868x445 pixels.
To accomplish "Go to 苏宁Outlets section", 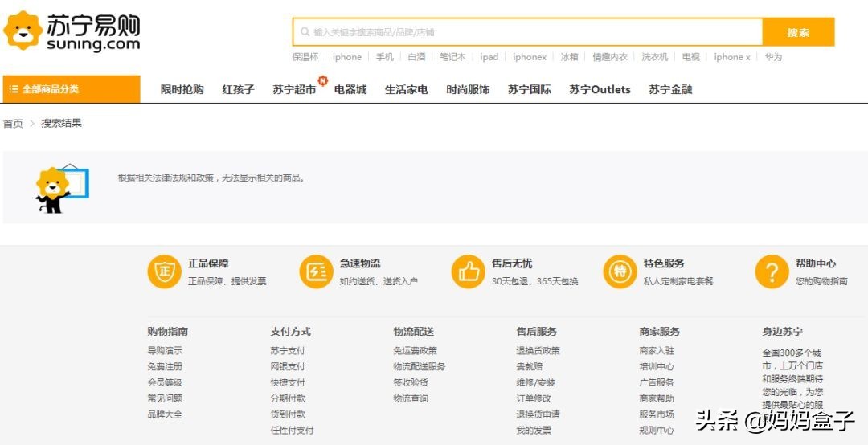I will (x=600, y=90).
